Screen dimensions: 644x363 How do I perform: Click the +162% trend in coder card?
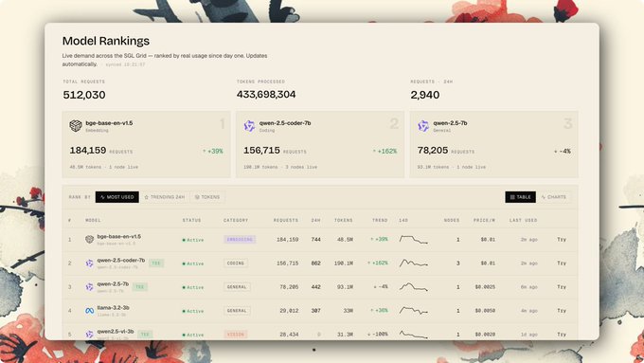point(385,152)
